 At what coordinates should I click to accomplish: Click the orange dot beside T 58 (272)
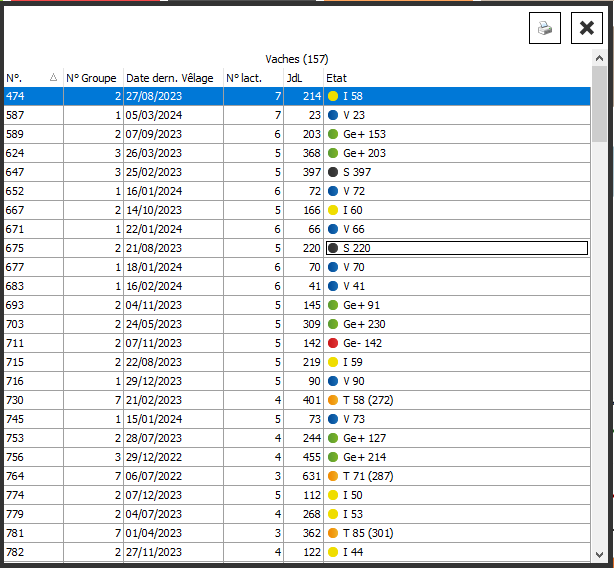333,400
